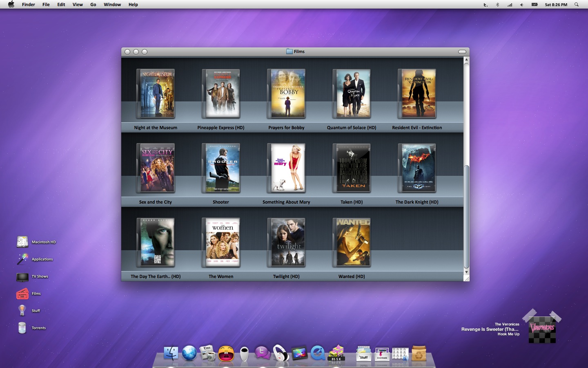Open the Go menu
The height and width of the screenshot is (368, 588).
[93, 4]
